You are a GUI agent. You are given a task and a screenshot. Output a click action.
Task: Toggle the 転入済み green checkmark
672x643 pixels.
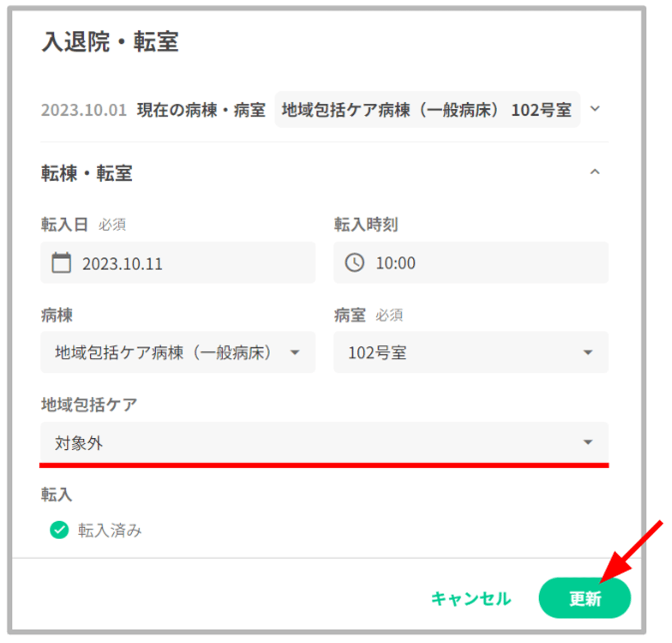(x=59, y=530)
